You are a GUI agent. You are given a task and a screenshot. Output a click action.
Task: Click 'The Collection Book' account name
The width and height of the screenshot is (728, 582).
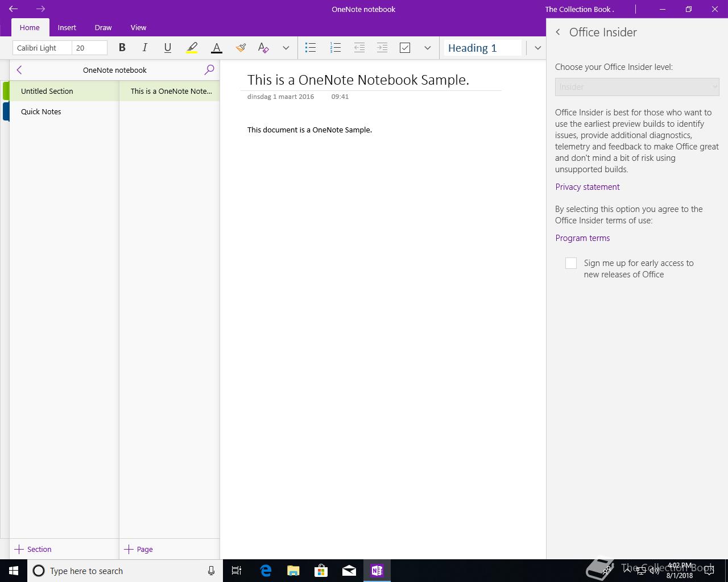coord(579,9)
